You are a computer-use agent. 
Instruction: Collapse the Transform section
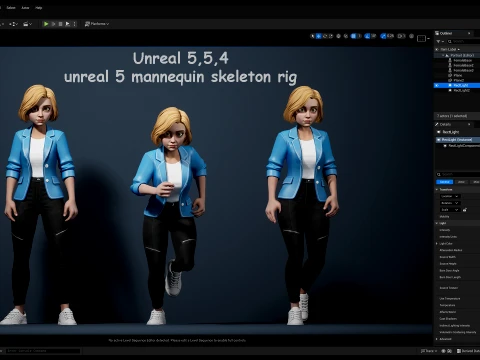point(437,189)
